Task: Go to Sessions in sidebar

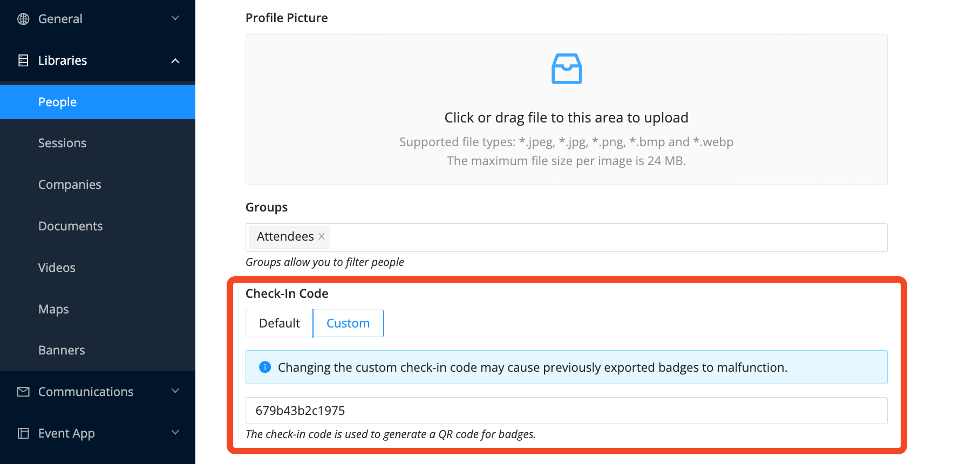Action: (x=62, y=143)
